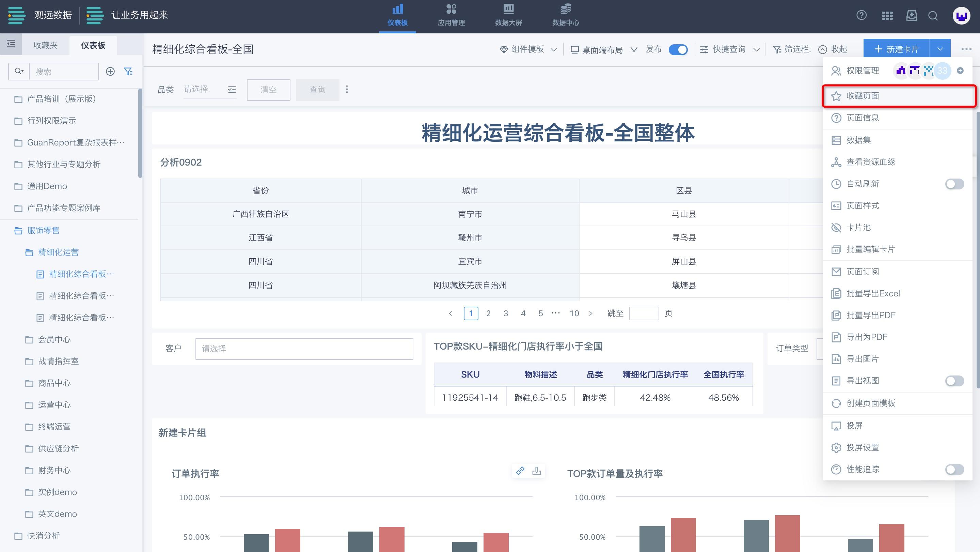The image size is (980, 552).
Task: Open the download inbox icon
Action: 912,16
